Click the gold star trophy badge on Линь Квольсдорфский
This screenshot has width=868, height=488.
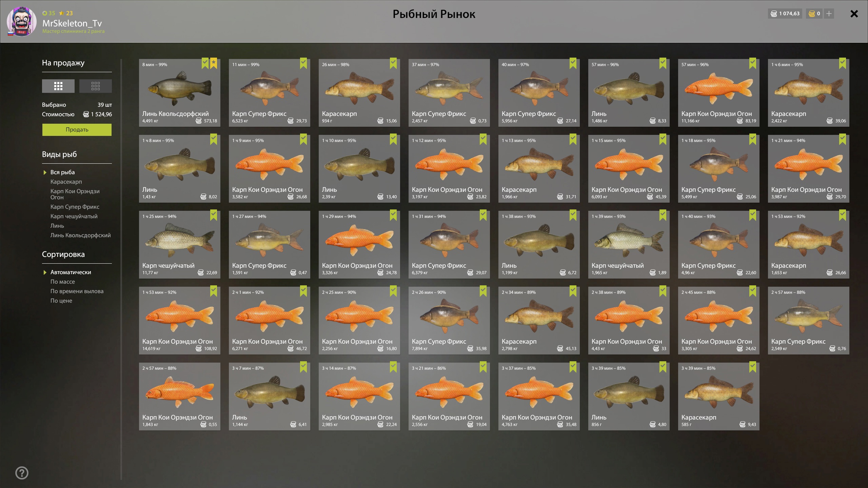214,63
